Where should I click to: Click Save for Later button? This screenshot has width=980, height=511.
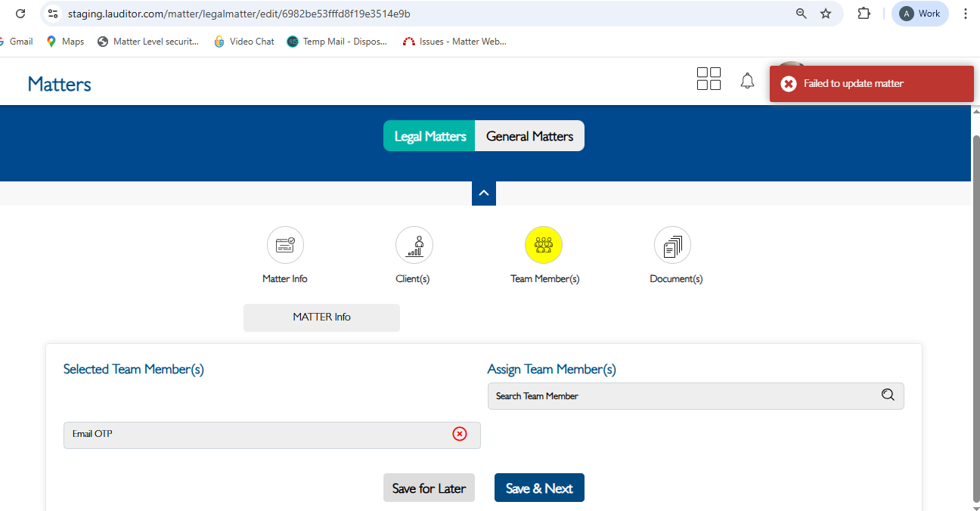point(429,488)
